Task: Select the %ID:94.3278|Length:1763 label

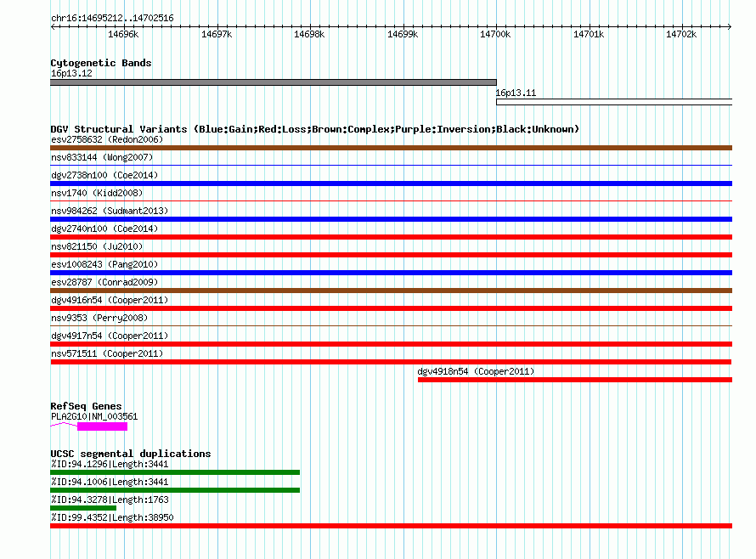Action: click(110, 500)
